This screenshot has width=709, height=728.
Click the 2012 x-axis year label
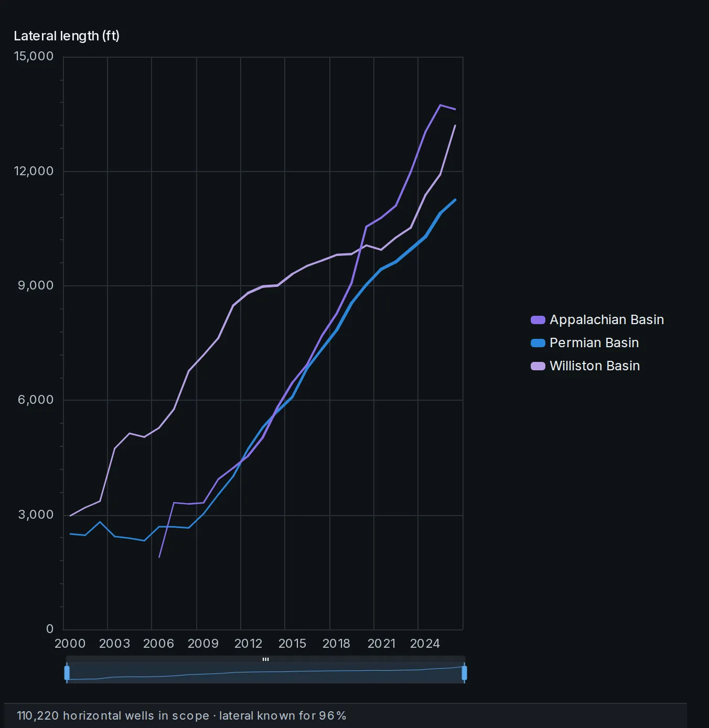tap(248, 644)
